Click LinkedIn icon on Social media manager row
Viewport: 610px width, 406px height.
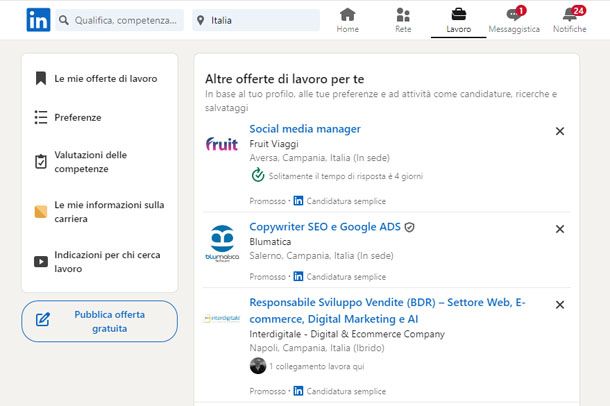(x=298, y=201)
